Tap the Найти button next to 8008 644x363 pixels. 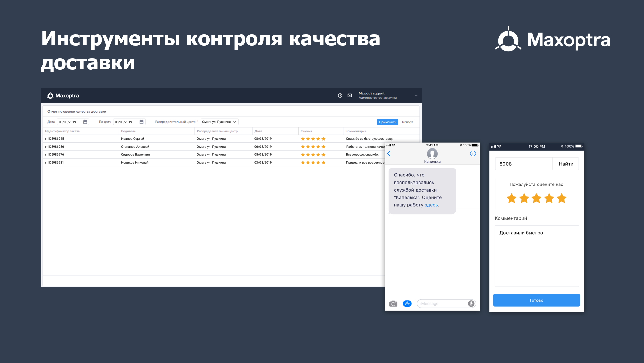click(566, 164)
